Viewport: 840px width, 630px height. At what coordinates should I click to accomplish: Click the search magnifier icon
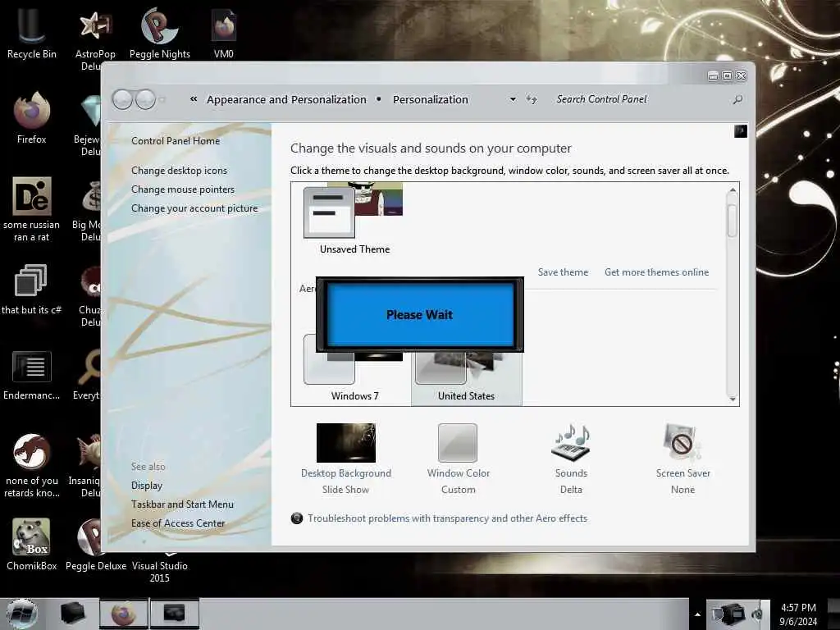pos(737,99)
